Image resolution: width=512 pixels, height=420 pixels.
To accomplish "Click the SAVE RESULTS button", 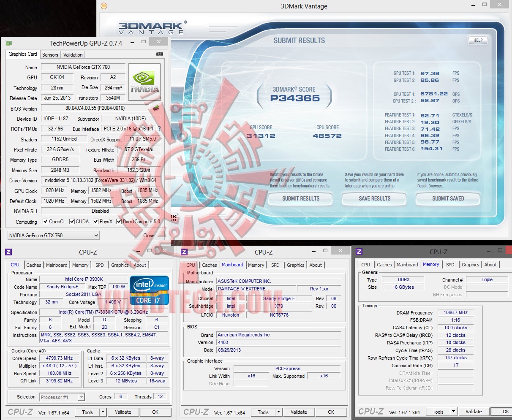I will pyautogui.click(x=375, y=198).
